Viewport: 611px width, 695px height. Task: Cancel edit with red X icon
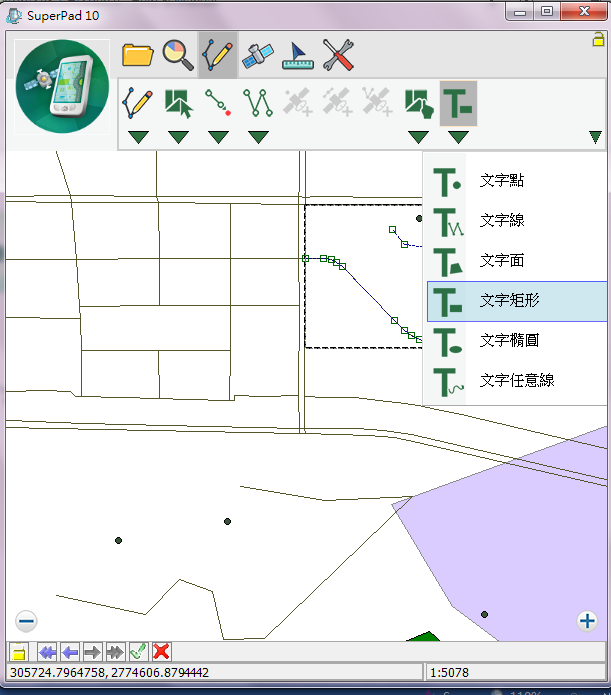click(x=161, y=652)
